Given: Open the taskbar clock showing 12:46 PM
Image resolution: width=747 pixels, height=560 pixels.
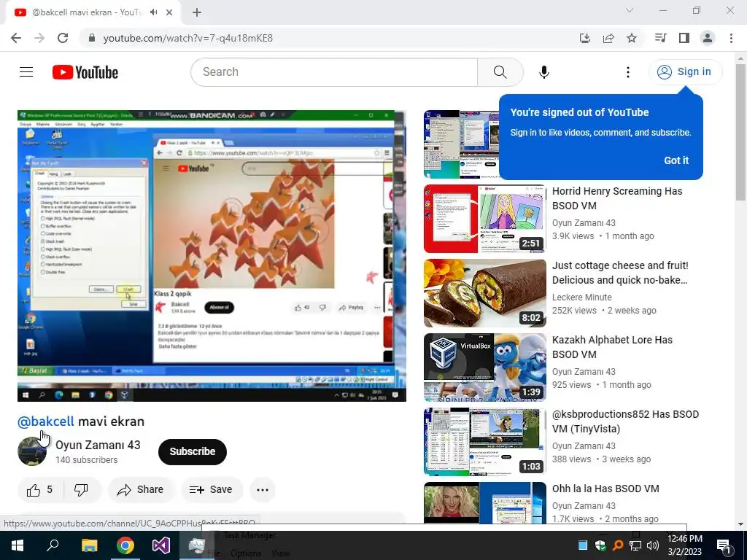Looking at the screenshot, I should tap(685, 545).
